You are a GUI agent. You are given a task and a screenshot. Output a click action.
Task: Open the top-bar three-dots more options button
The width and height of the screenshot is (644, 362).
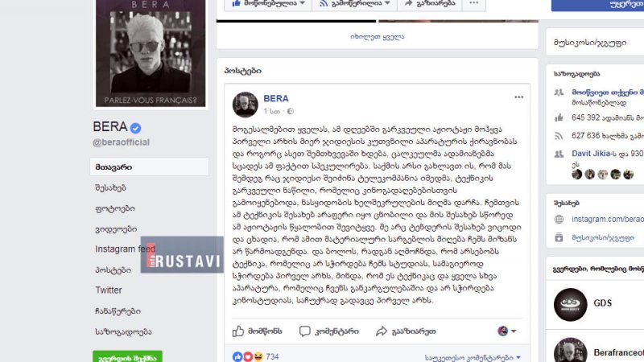(x=474, y=3)
